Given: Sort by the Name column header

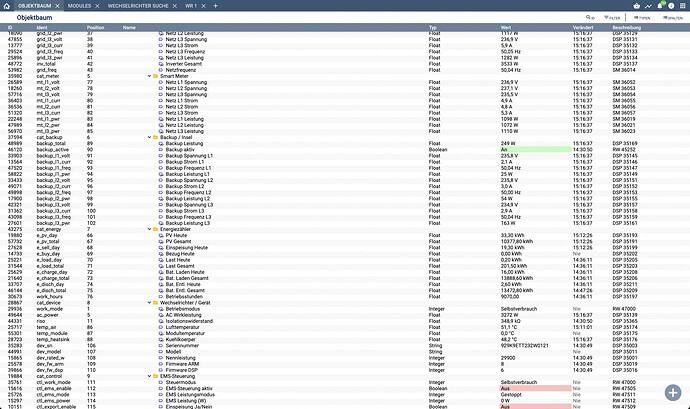Looking at the screenshot, I should [129, 27].
